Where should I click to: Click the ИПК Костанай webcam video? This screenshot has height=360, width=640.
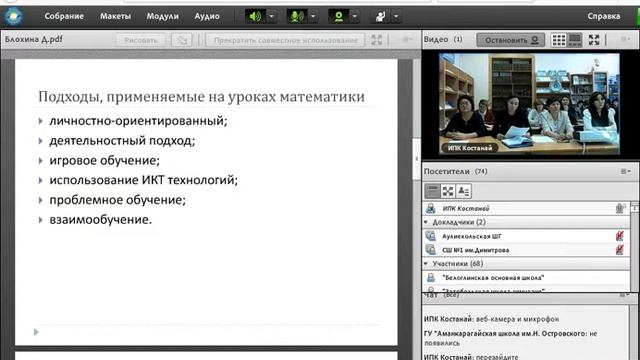coord(529,104)
